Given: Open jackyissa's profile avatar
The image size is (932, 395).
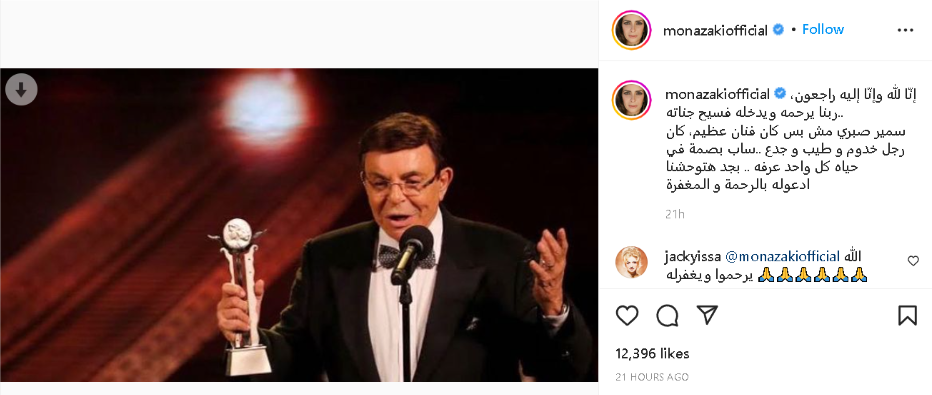Looking at the screenshot, I should [x=631, y=262].
